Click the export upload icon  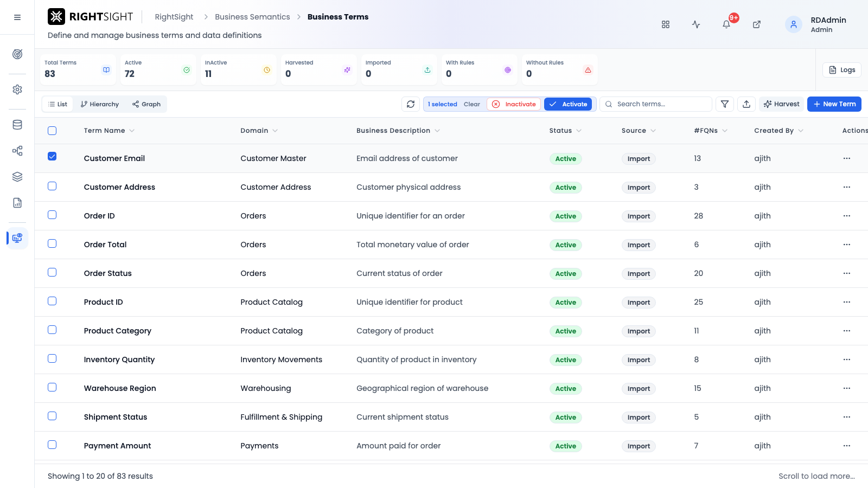746,104
